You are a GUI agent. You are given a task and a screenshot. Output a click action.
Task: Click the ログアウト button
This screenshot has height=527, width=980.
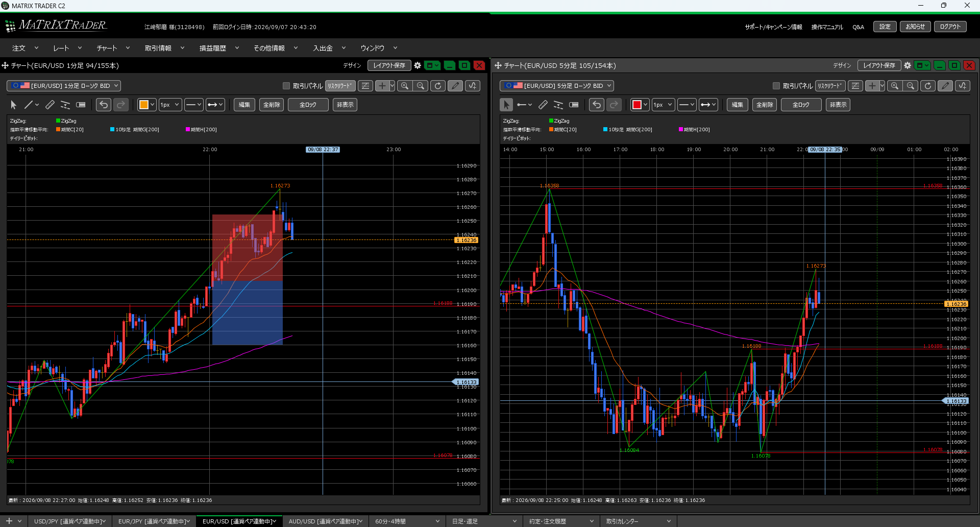950,27
